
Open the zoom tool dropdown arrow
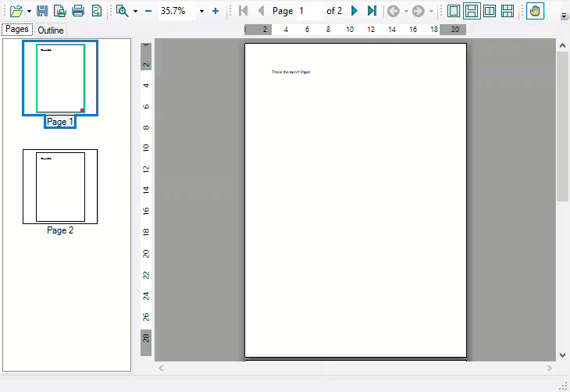pyautogui.click(x=135, y=11)
